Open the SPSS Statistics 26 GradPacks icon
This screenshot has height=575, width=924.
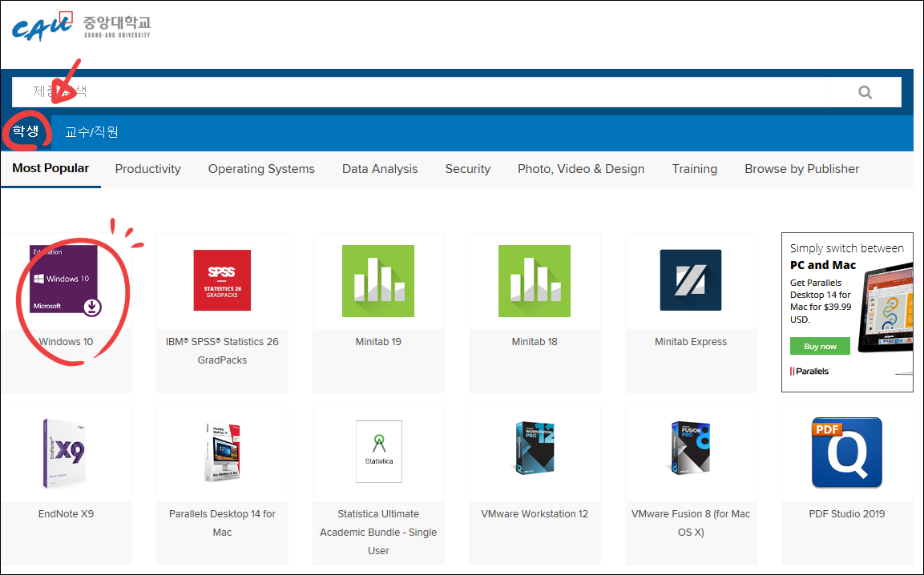222,280
